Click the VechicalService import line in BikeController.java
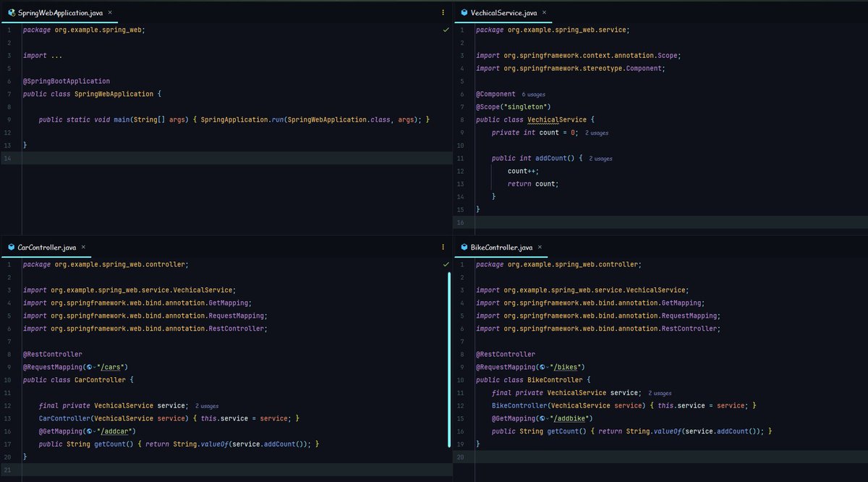 click(582, 290)
